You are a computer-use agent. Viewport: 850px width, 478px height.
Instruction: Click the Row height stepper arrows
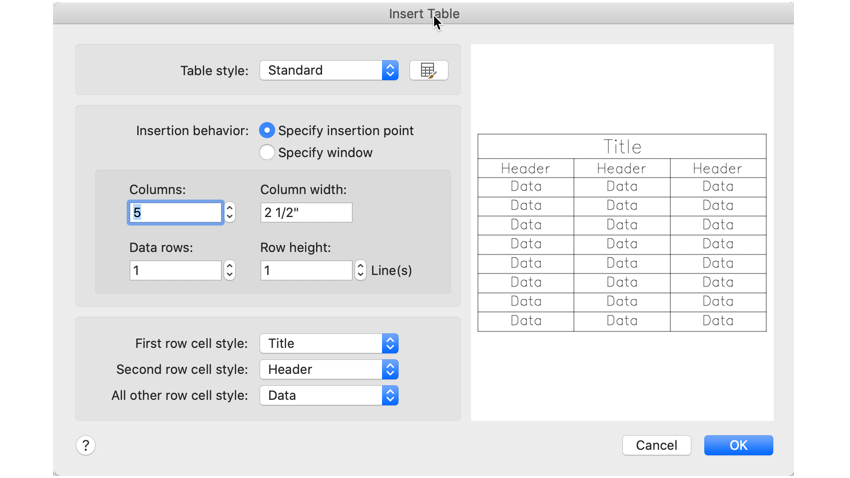click(x=361, y=270)
